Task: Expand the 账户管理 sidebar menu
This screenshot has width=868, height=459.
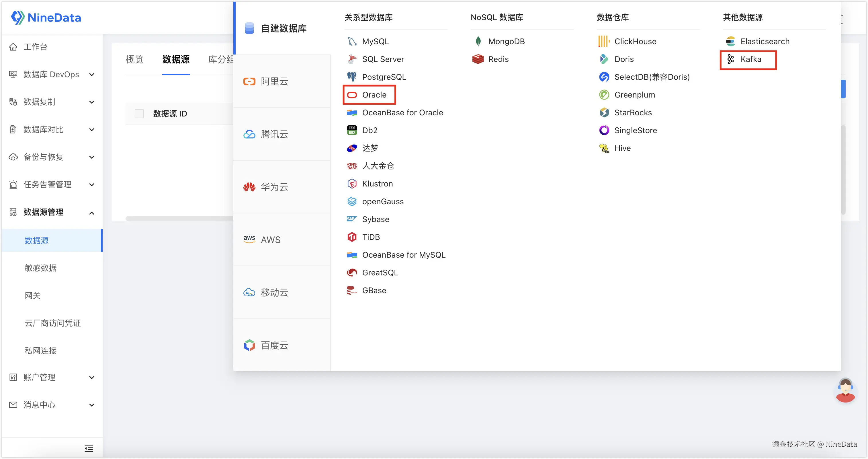Action: (51, 377)
